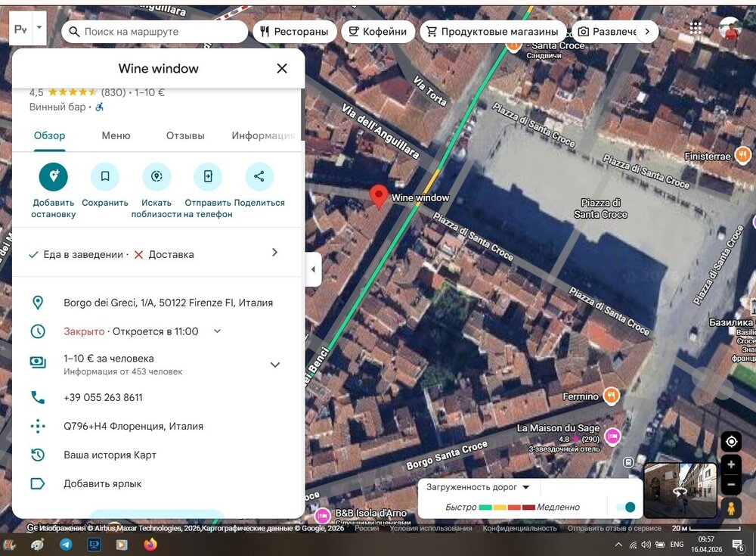Collapse the side panel with the arrow handle
756x556 pixels.
coord(314,269)
